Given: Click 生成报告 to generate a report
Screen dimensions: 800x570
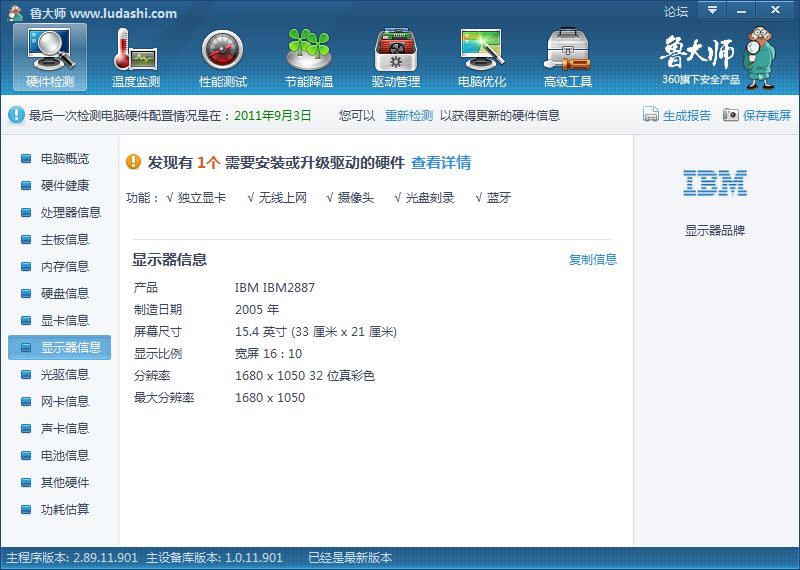Looking at the screenshot, I should click(x=687, y=115).
